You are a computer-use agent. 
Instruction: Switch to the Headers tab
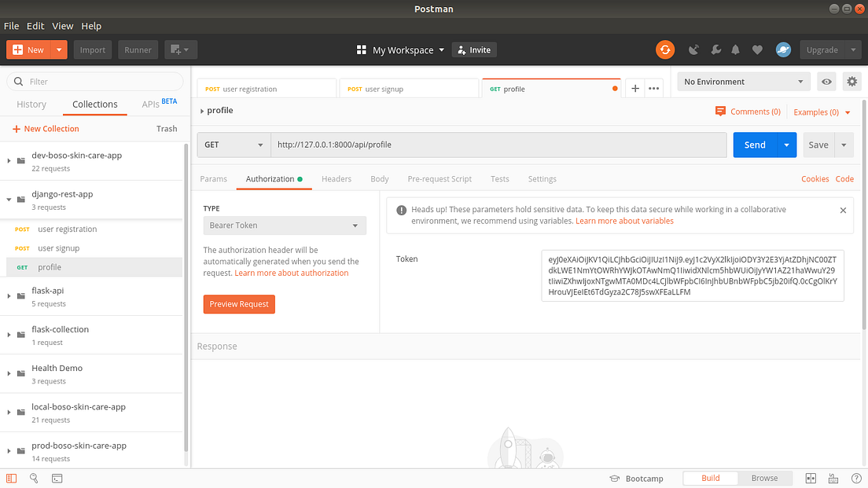point(337,179)
